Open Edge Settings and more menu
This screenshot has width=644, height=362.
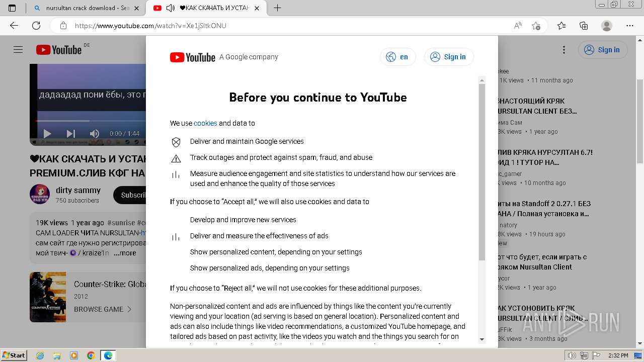pyautogui.click(x=630, y=26)
